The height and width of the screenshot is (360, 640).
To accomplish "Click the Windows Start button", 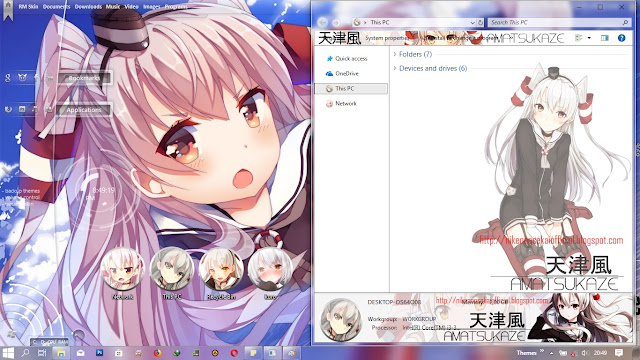I will [x=8, y=353].
